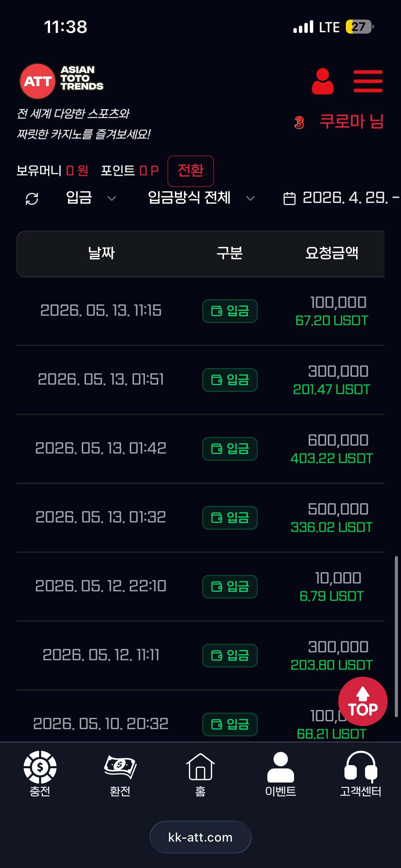Image resolution: width=401 pixels, height=868 pixels.
Task: Tap the ATT Asian Toto Trends logo
Action: [x=62, y=81]
